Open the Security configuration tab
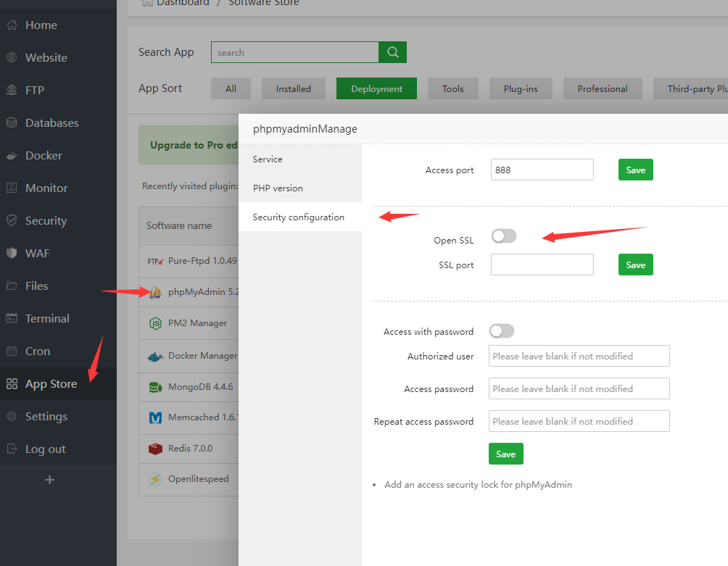The image size is (728, 566). (x=299, y=217)
